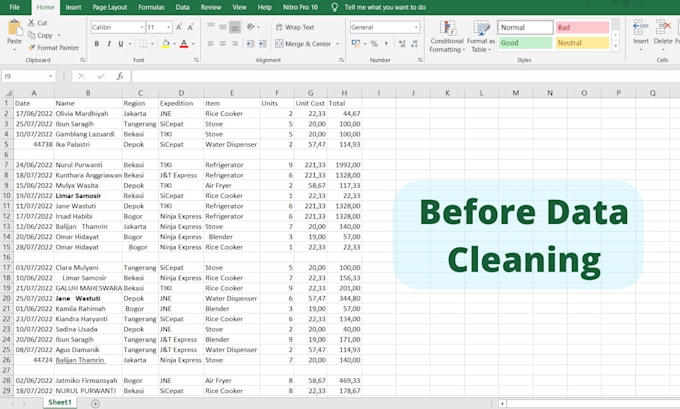The image size is (680, 409).
Task: Click the Select All corner triangle
Action: coord(7,93)
